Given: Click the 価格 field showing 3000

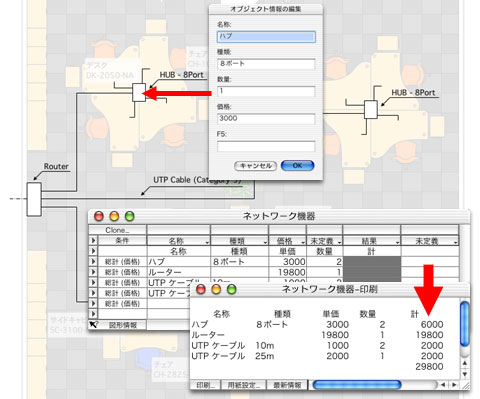Looking at the screenshot, I should point(266,118).
